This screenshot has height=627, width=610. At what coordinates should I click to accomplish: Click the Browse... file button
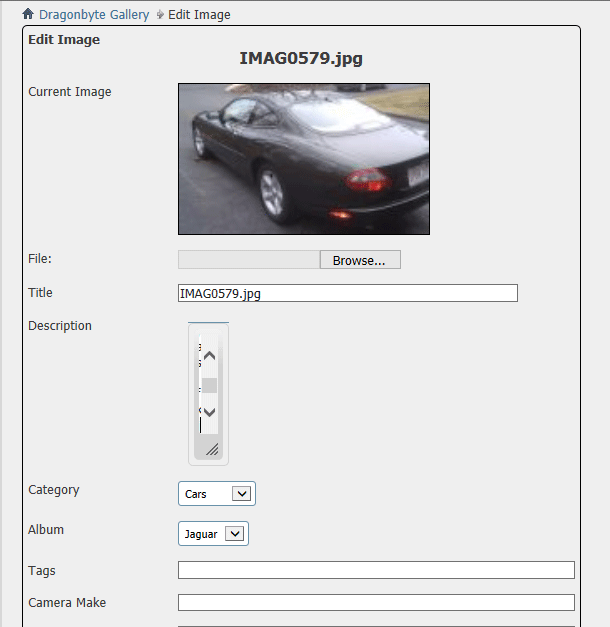click(360, 260)
